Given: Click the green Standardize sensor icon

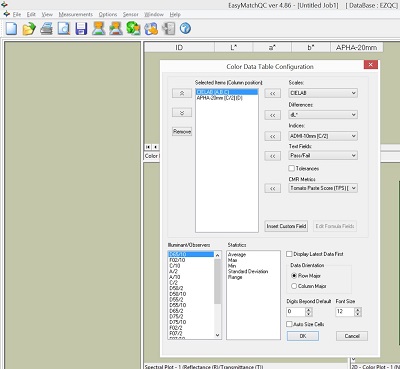Looking at the screenshot, I should click(133, 28).
